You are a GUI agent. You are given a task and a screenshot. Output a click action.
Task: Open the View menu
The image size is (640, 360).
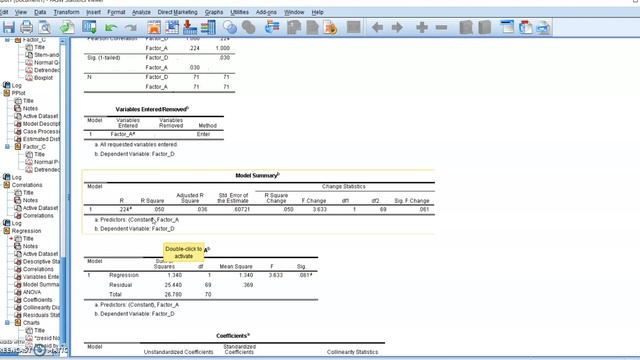tap(20, 12)
